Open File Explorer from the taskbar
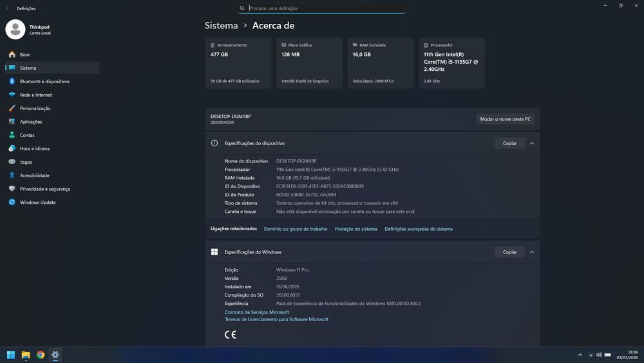The width and height of the screenshot is (644, 363). click(26, 355)
